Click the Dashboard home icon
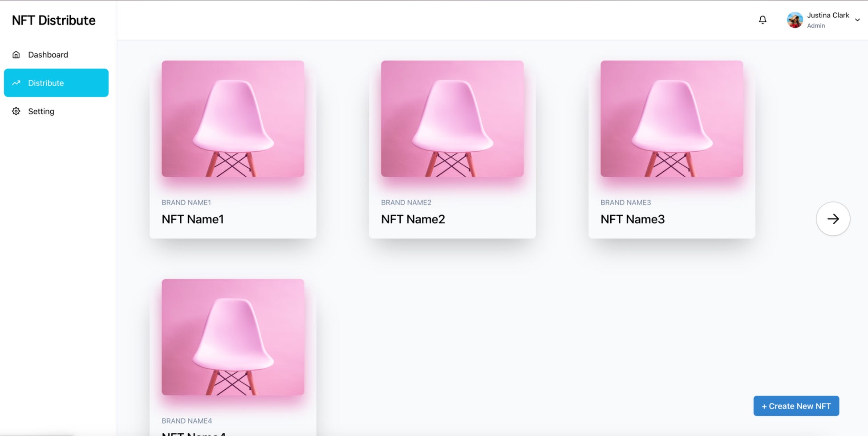 tap(16, 55)
